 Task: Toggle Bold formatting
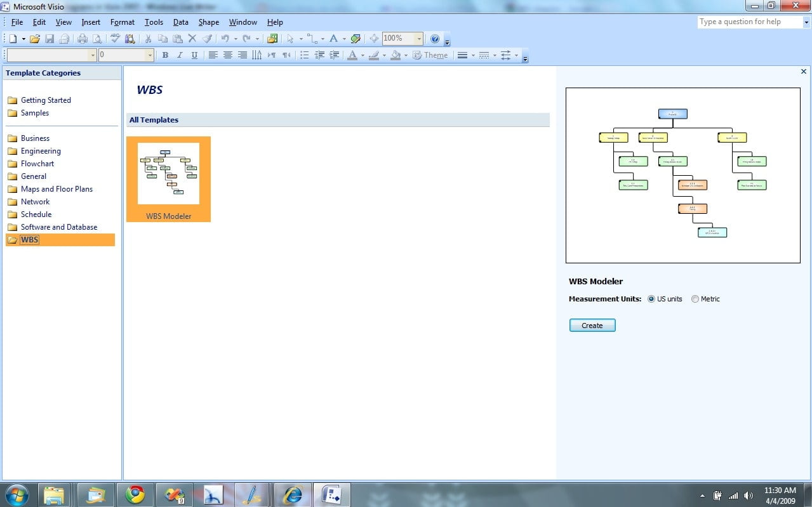click(x=165, y=55)
